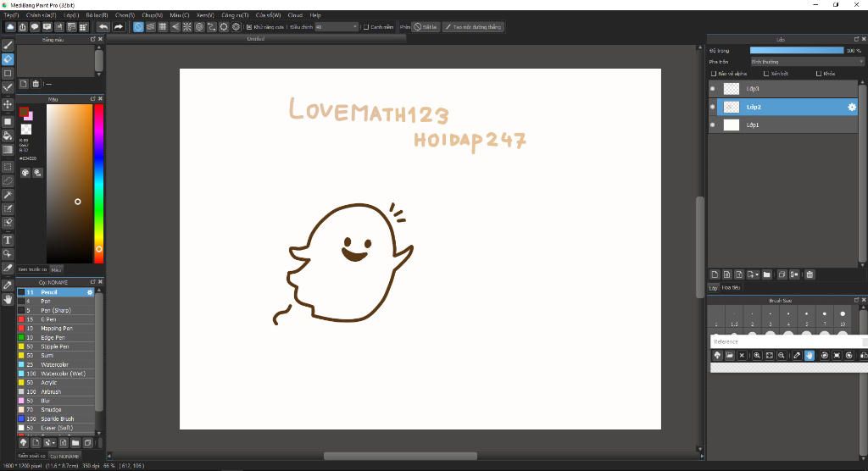Click the Đặt lại button

[426, 26]
